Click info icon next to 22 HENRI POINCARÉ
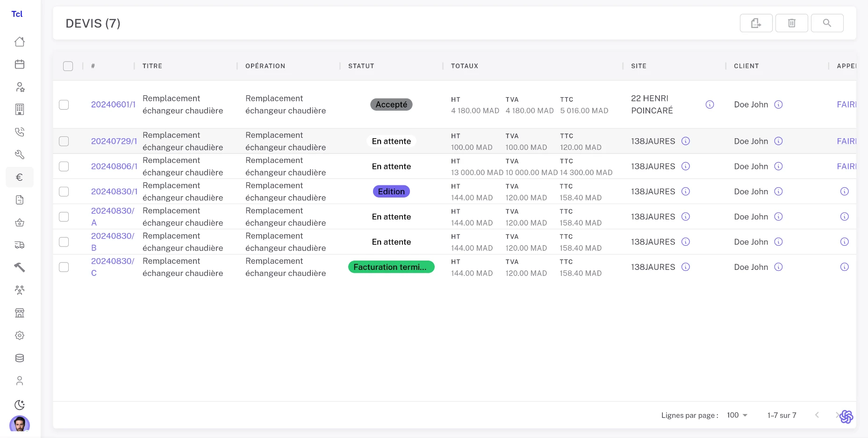868x438 pixels. pyautogui.click(x=710, y=105)
